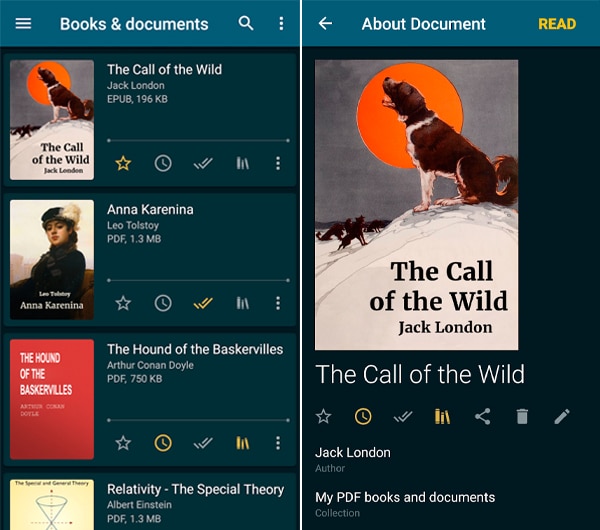Open the overflow menu in Books & documents header
The width and height of the screenshot is (600, 530).
281,24
